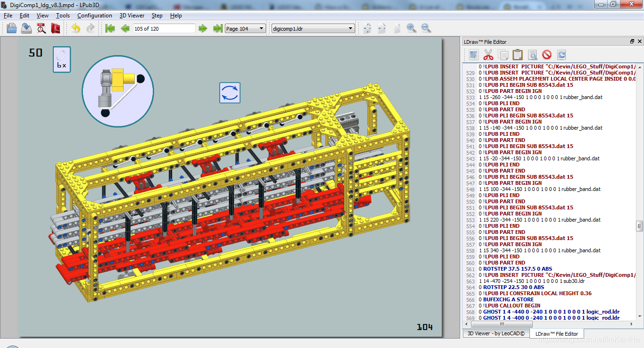Switch to 3D Viewer - by LeoCAD tab
This screenshot has height=348, width=644.
point(495,333)
